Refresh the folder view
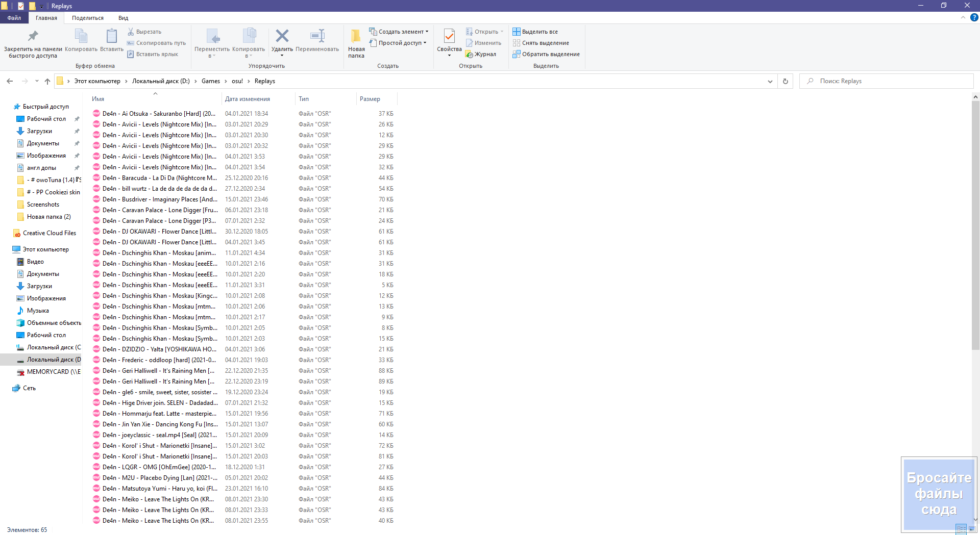 [x=785, y=81]
